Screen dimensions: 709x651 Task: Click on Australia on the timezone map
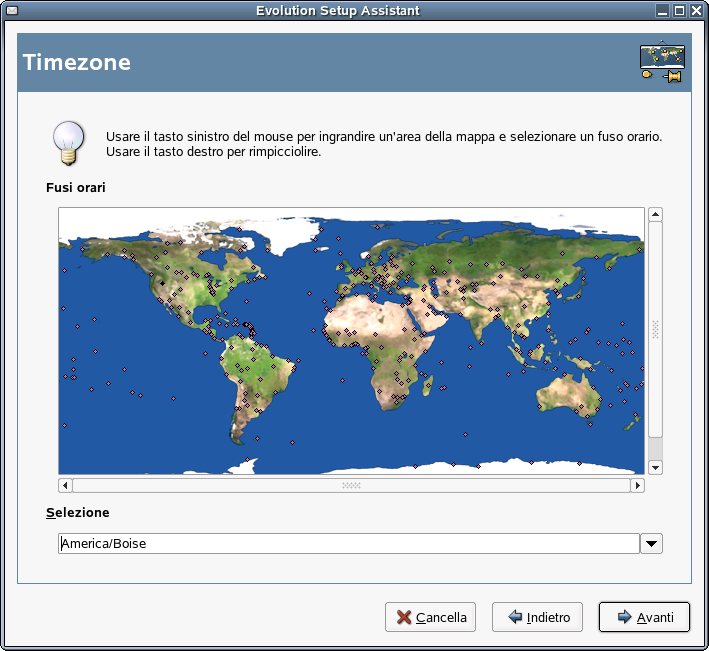pyautogui.click(x=567, y=396)
